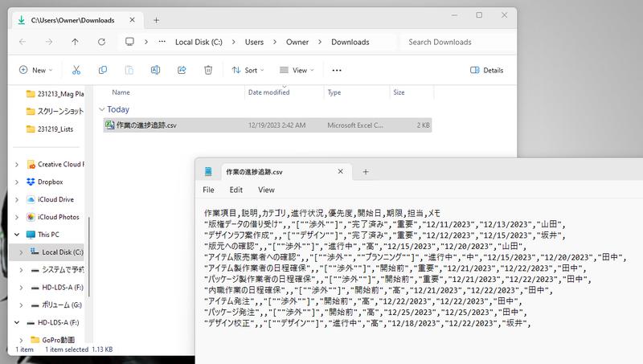Viewport: 643px width, 364px height.
Task: Expand the Dropbox tree item
Action: pos(17,182)
